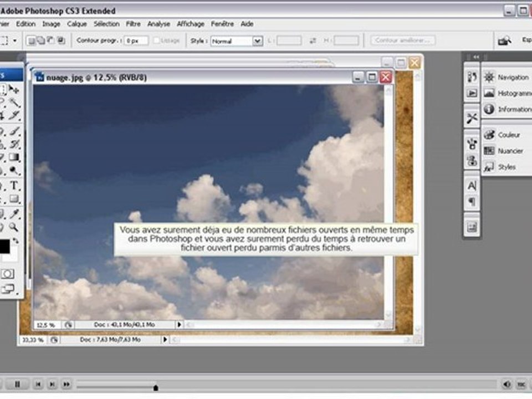Open the Actions panel dock icon
The image size is (532, 399).
point(472,93)
